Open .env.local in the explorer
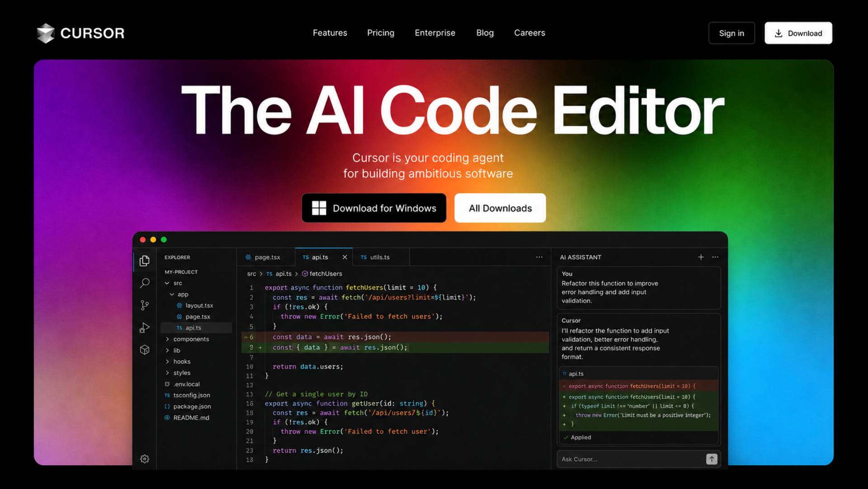868x489 pixels. pyautogui.click(x=186, y=384)
